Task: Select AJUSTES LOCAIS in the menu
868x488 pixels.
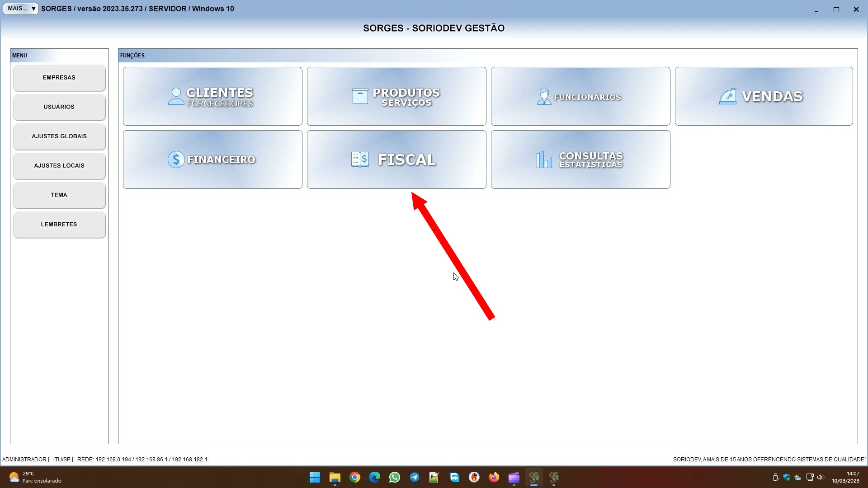Action: (x=59, y=166)
